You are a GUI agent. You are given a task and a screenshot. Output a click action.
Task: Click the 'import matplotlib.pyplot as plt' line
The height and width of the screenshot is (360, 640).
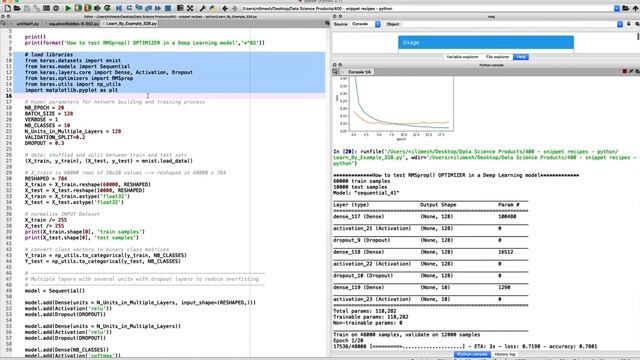(71, 90)
